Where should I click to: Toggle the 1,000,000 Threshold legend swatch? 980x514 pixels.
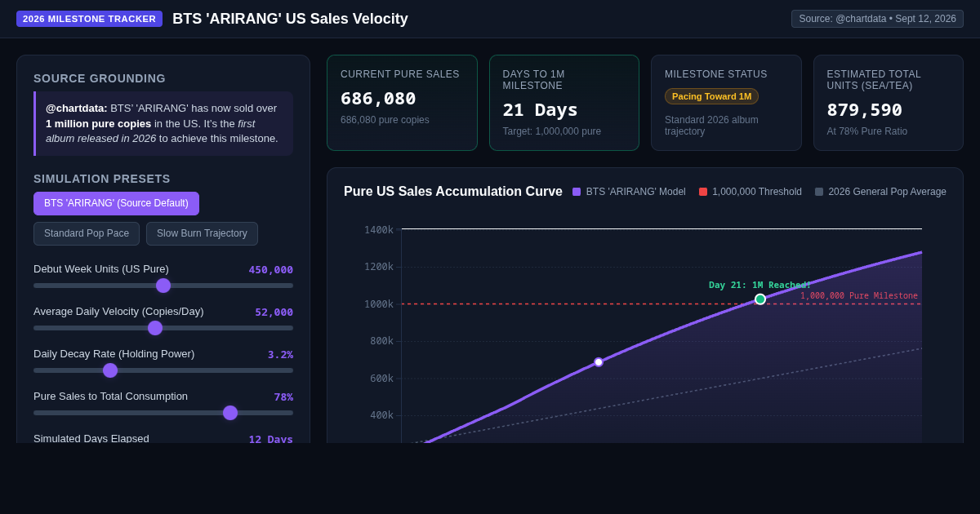point(703,192)
